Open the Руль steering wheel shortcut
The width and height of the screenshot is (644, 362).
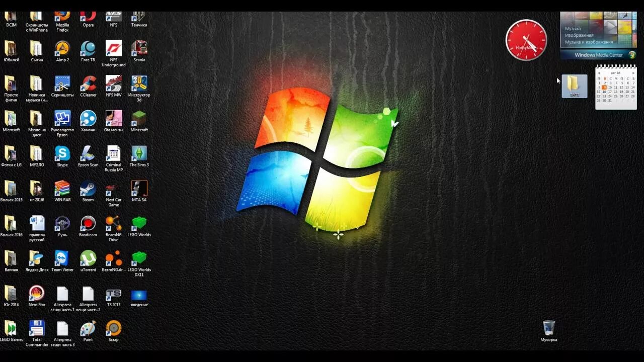pyautogui.click(x=62, y=226)
